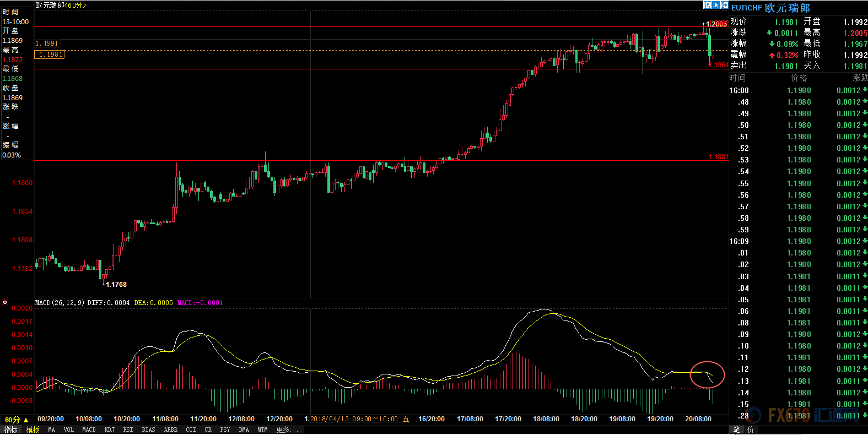Switch indicator to DMA
The width and height of the screenshot is (868, 435).
pos(244,429)
